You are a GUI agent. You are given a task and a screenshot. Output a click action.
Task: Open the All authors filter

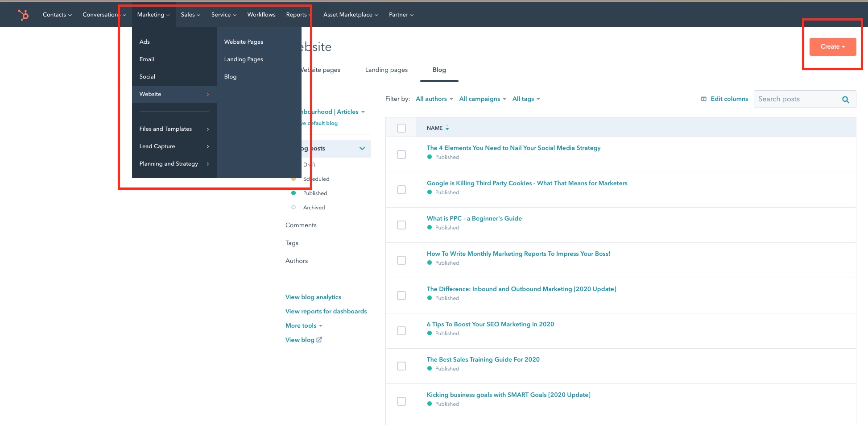coord(434,99)
